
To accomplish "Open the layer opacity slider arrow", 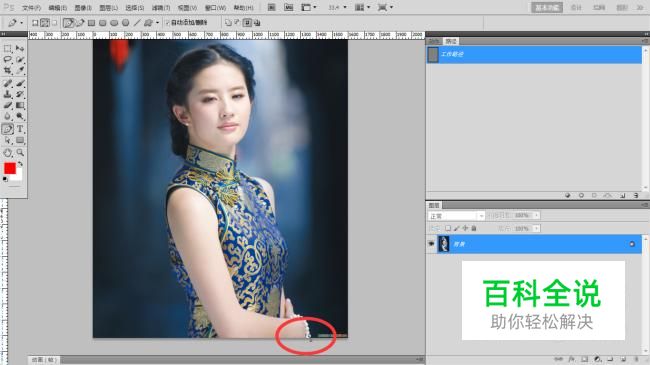I will point(536,216).
